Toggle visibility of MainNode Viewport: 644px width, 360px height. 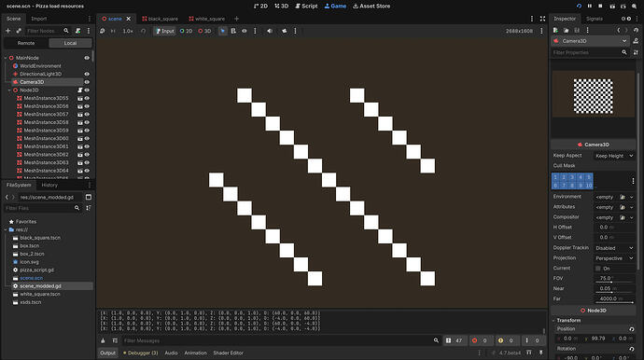coord(87,58)
